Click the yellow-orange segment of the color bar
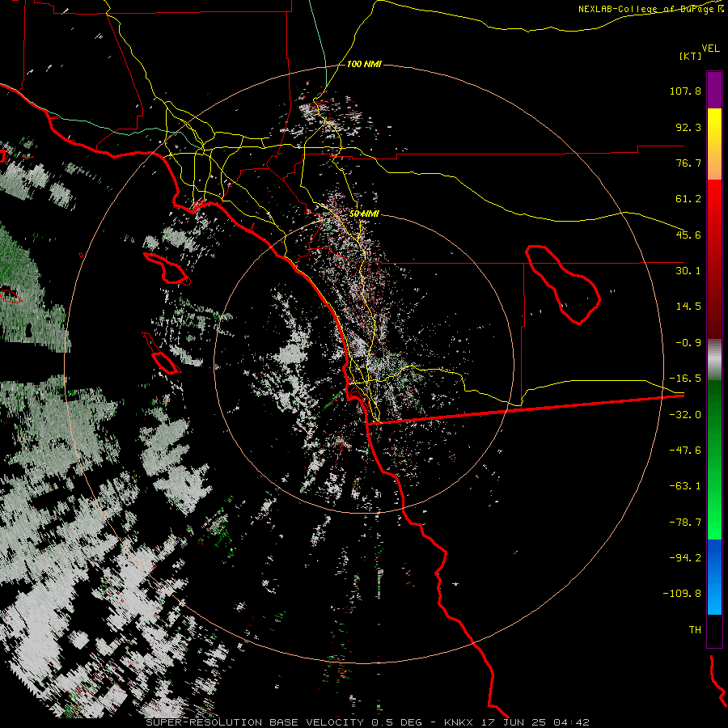This screenshot has width=728, height=728. 714,144
